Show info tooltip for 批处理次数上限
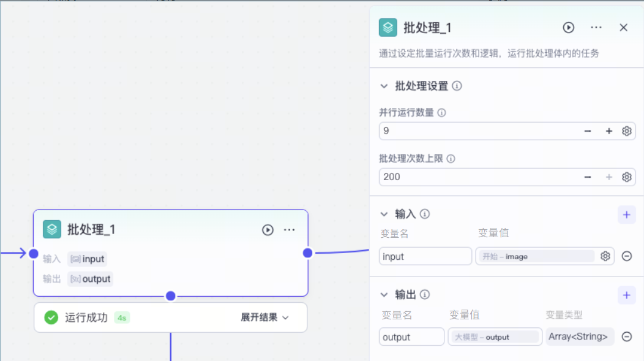Viewport: 644px width, 361px height. [x=451, y=159]
